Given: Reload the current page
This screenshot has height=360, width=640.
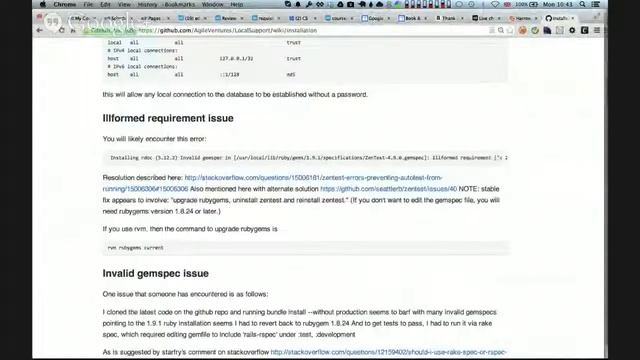Looking at the screenshot, I should pyautogui.click(x=62, y=30).
